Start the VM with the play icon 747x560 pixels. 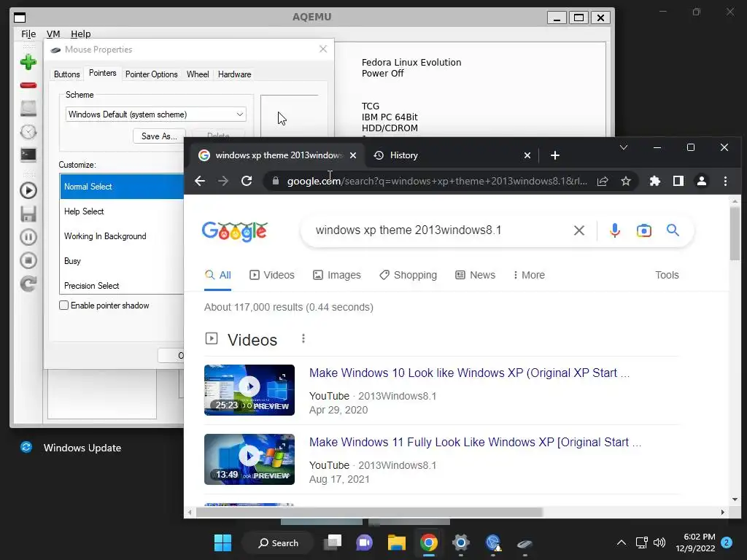(x=28, y=190)
